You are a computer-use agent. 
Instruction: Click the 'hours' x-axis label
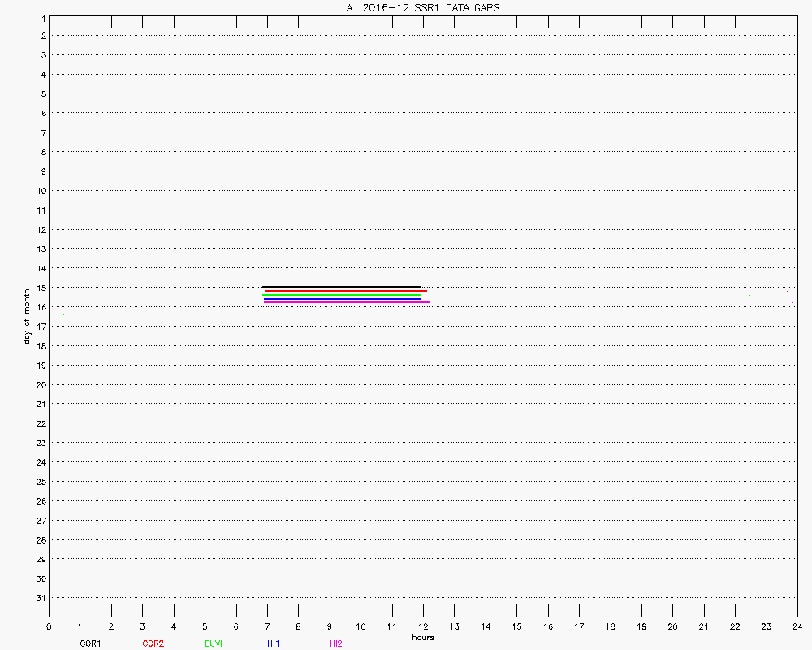422,638
